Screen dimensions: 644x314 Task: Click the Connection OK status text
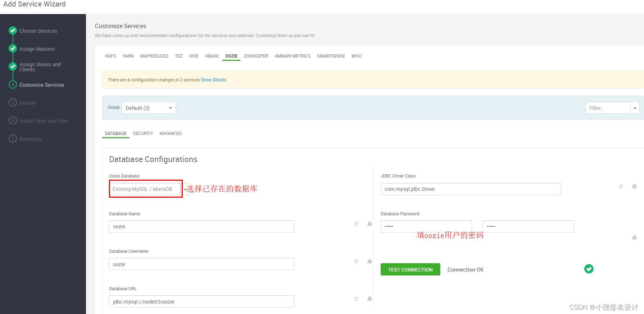click(x=466, y=270)
